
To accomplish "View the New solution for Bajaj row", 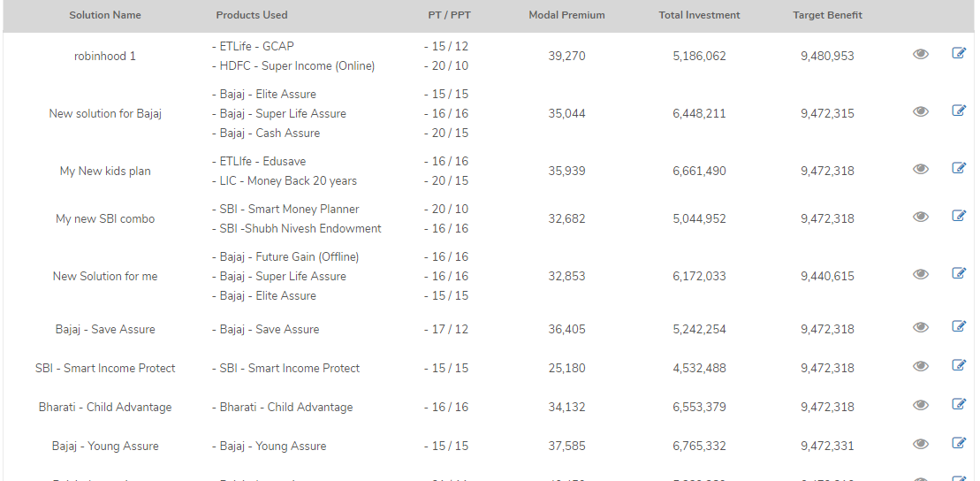I will tap(921, 112).
